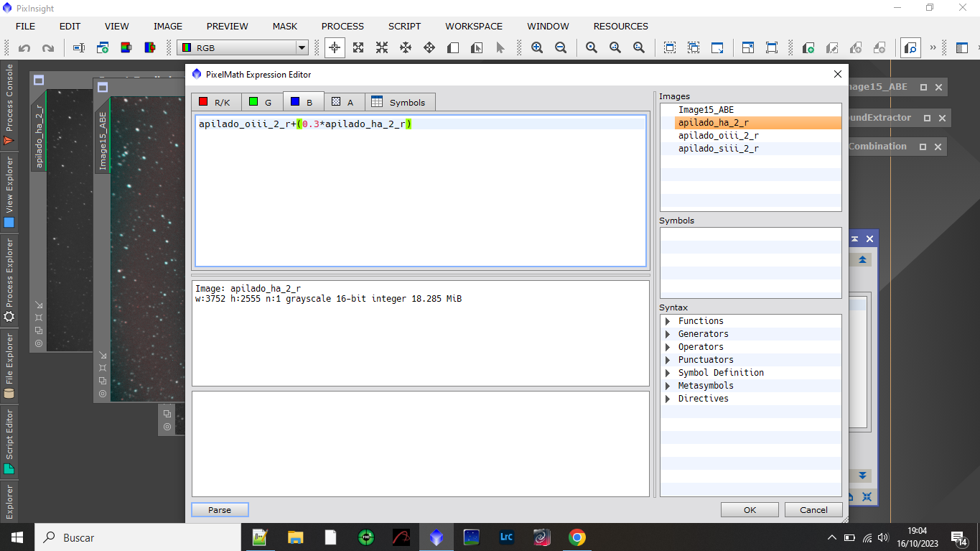Image resolution: width=980 pixels, height=551 pixels.
Task: Click the Redo arrow icon in the toolbar
Action: click(48, 48)
